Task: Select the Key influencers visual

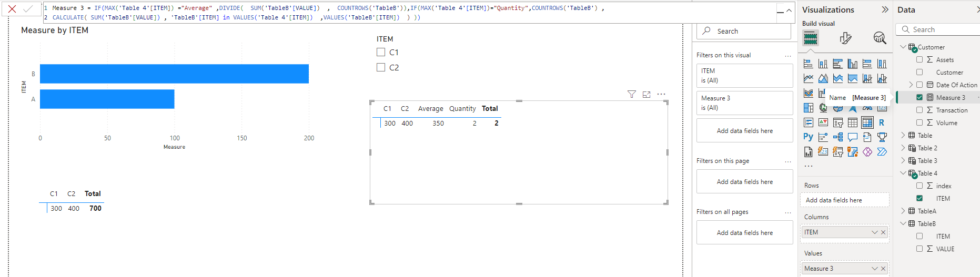Action: 823,137
